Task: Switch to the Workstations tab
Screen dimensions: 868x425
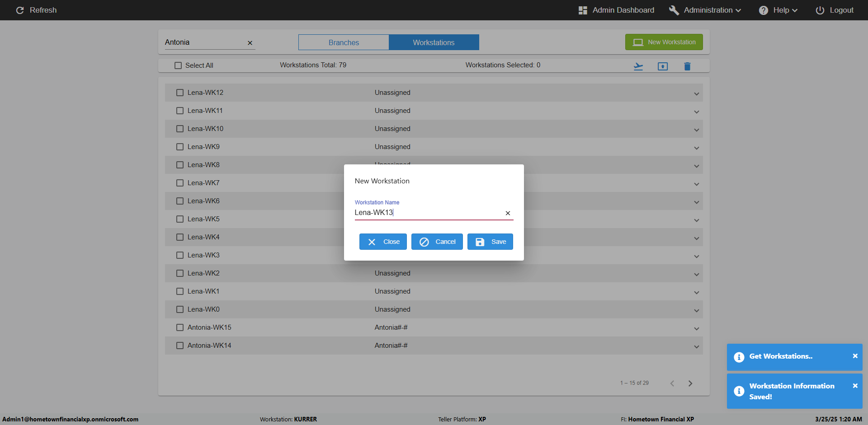Action: click(x=434, y=42)
